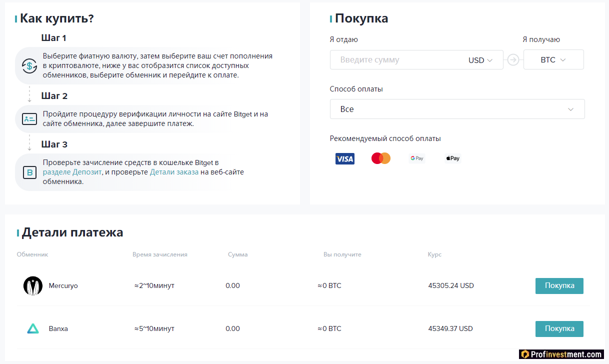The height and width of the screenshot is (364, 609).
Task: Click the Mercuryo rate 45305.24 USD
Action: (451, 286)
